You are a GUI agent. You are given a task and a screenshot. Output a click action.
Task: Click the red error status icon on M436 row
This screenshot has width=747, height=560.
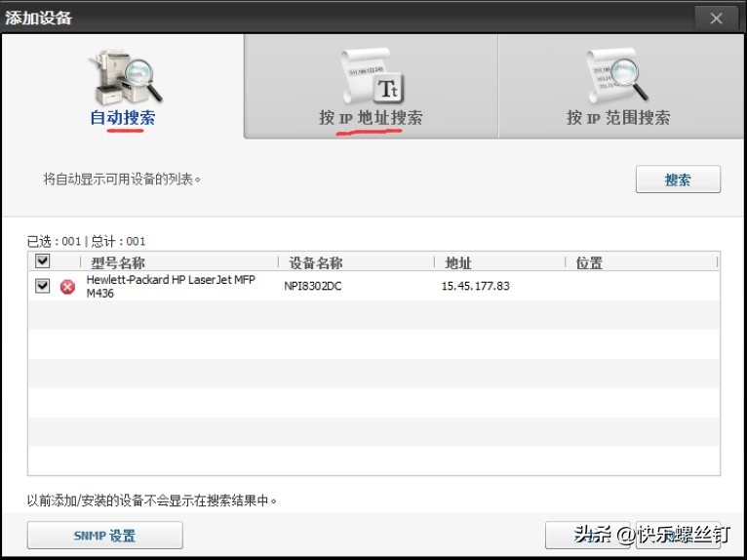67,287
